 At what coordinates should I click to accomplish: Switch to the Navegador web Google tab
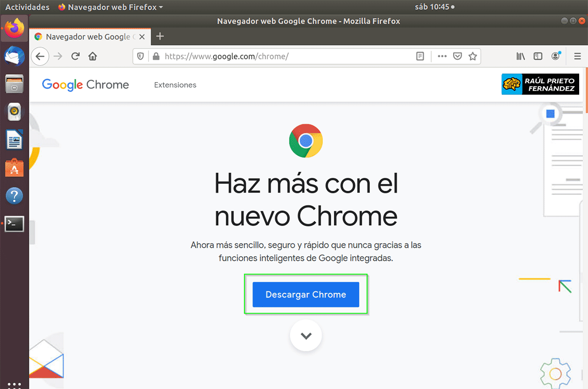point(88,36)
